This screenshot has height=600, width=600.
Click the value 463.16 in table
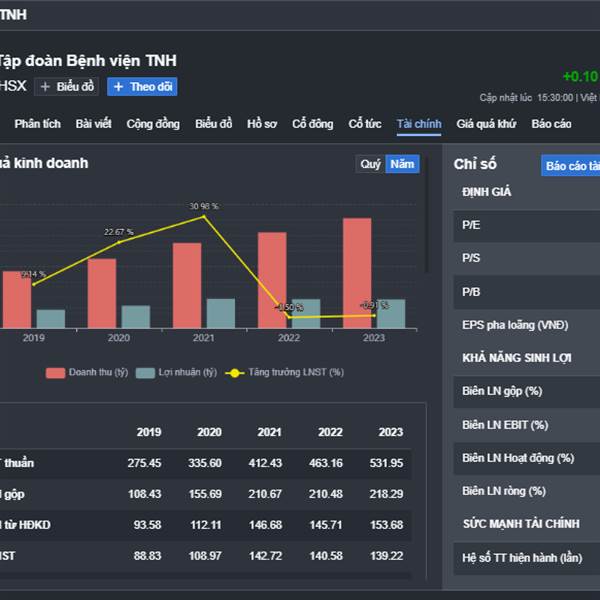tap(326, 463)
